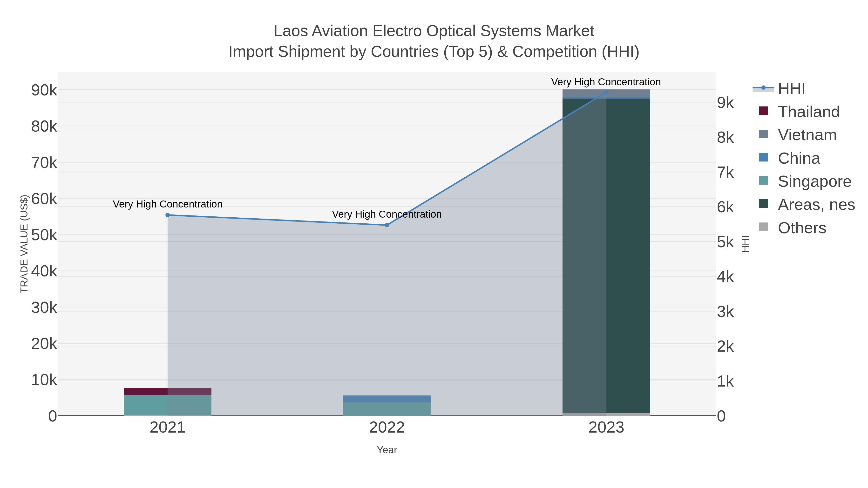Click the HHI line marker icon in legend
Image resolution: width=868 pixels, height=488 pixels.
pyautogui.click(x=764, y=88)
